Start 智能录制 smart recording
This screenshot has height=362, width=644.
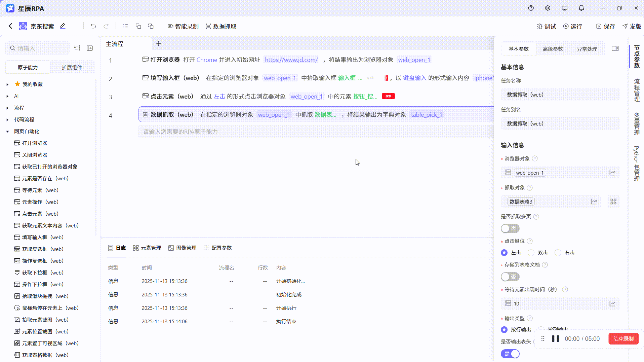tap(183, 26)
